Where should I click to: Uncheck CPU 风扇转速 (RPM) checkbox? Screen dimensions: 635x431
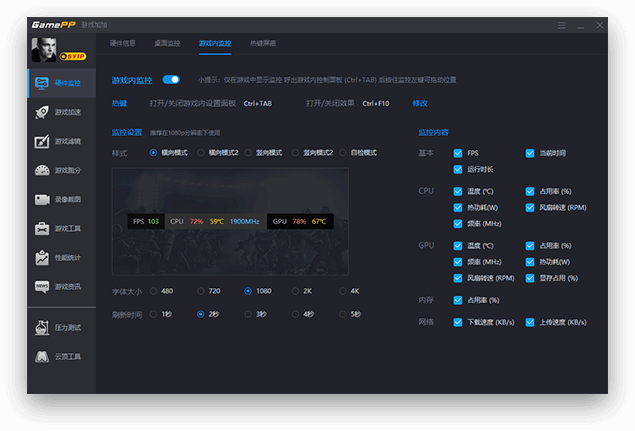(x=530, y=208)
